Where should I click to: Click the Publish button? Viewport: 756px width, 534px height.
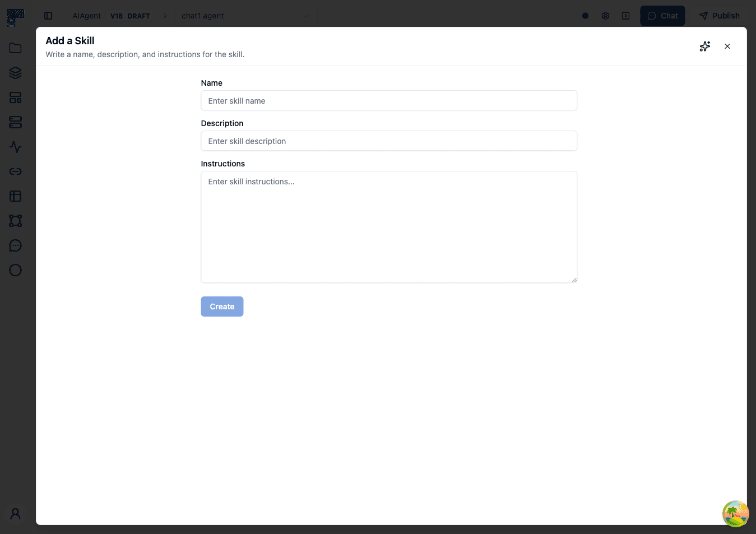[x=719, y=16]
